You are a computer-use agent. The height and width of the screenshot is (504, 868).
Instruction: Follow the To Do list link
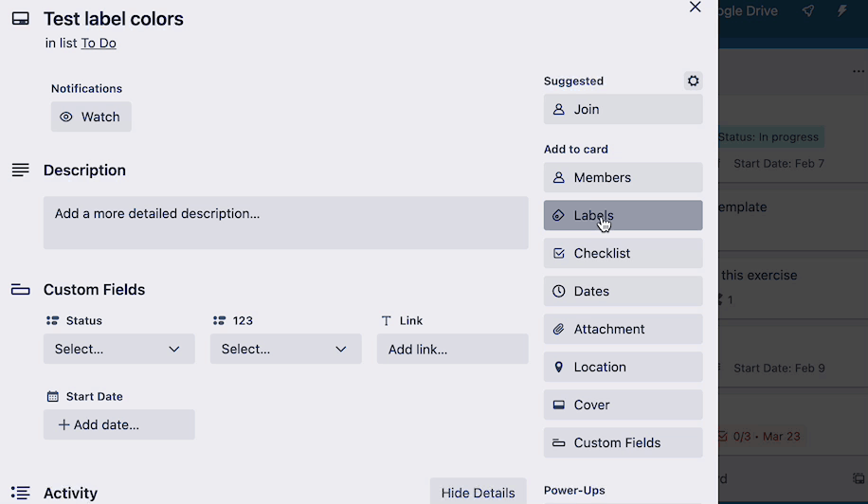99,44
